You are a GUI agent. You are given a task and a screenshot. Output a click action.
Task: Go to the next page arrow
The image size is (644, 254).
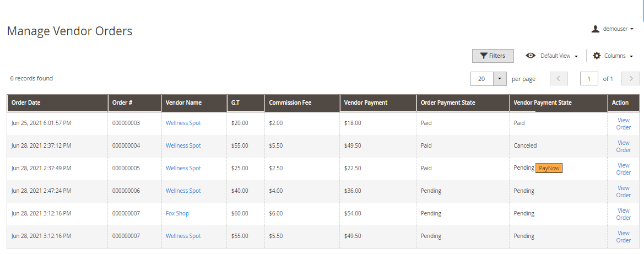[x=630, y=79]
